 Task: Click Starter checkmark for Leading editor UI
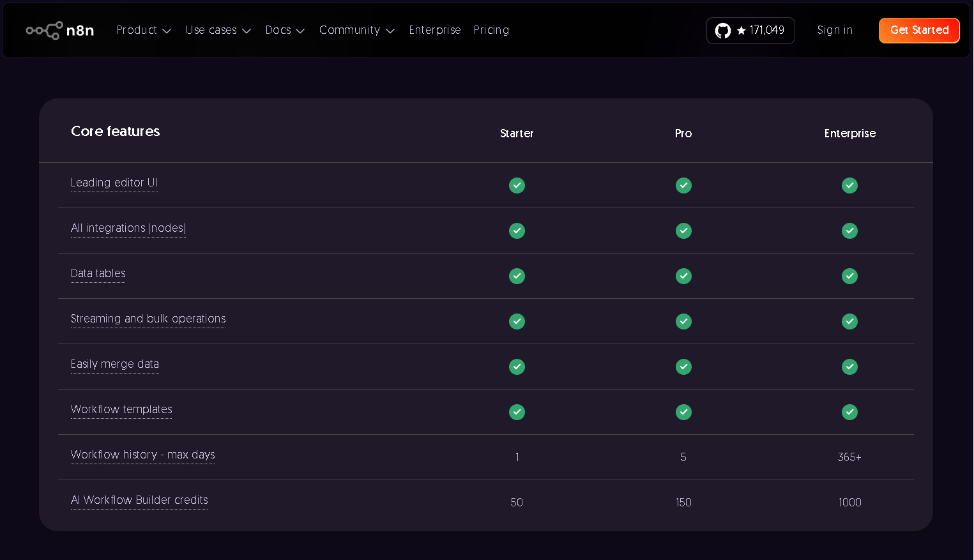517,185
